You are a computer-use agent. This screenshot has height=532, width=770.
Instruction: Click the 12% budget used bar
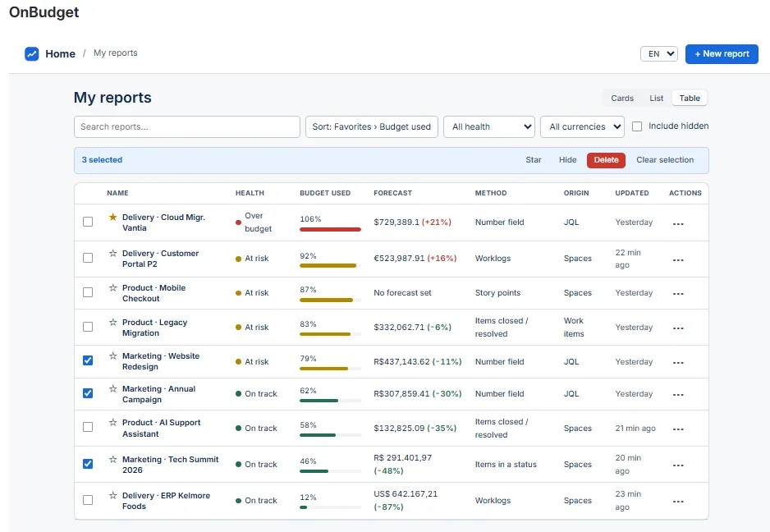[331, 507]
